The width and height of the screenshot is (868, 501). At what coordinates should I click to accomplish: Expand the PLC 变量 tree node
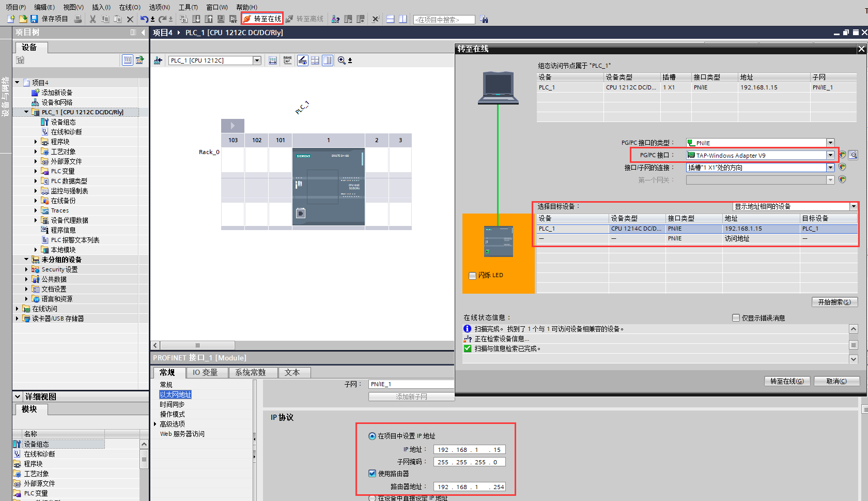36,171
